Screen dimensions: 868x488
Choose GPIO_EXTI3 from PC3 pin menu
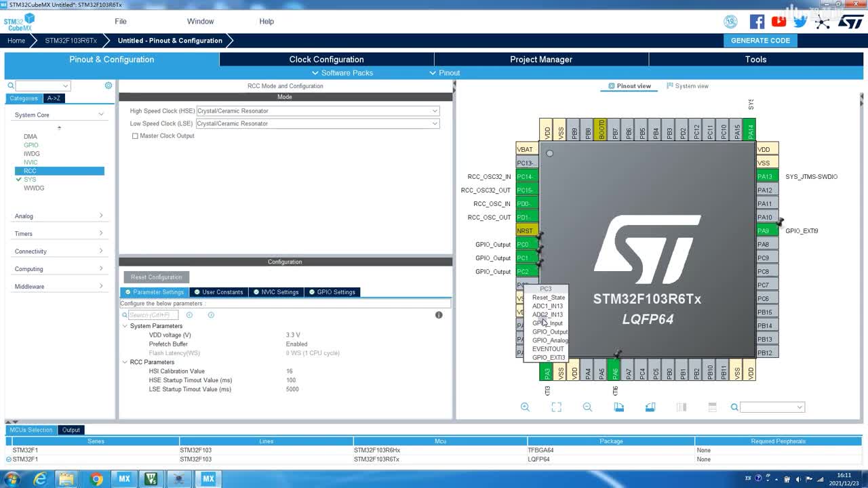point(548,357)
